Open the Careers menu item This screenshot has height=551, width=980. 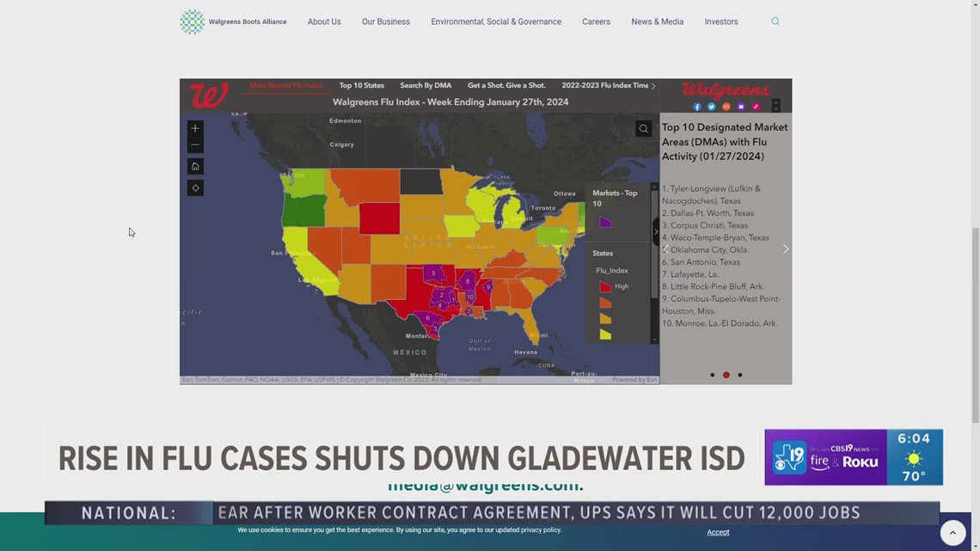(596, 21)
